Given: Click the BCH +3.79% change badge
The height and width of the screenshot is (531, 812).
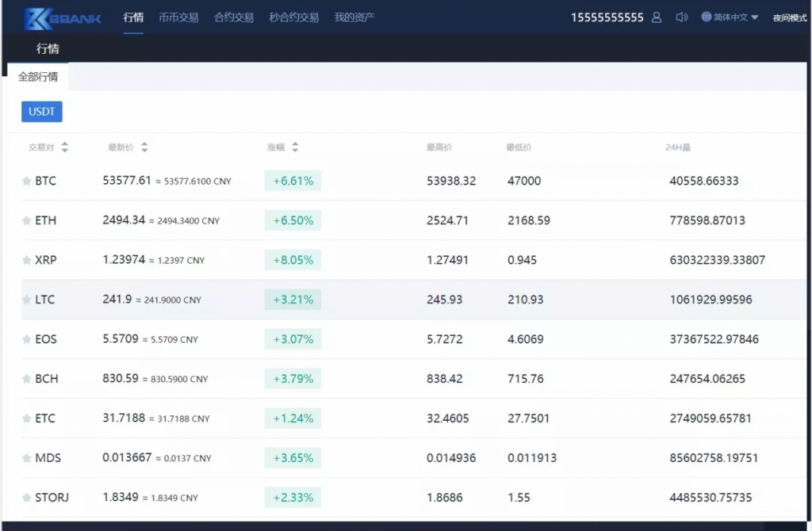Looking at the screenshot, I should pyautogui.click(x=293, y=379).
